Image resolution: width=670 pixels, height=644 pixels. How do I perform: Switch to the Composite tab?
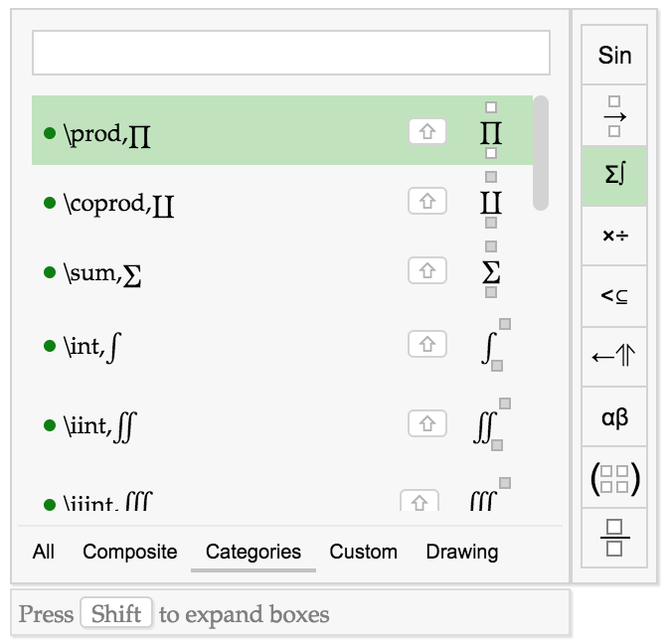click(x=130, y=552)
